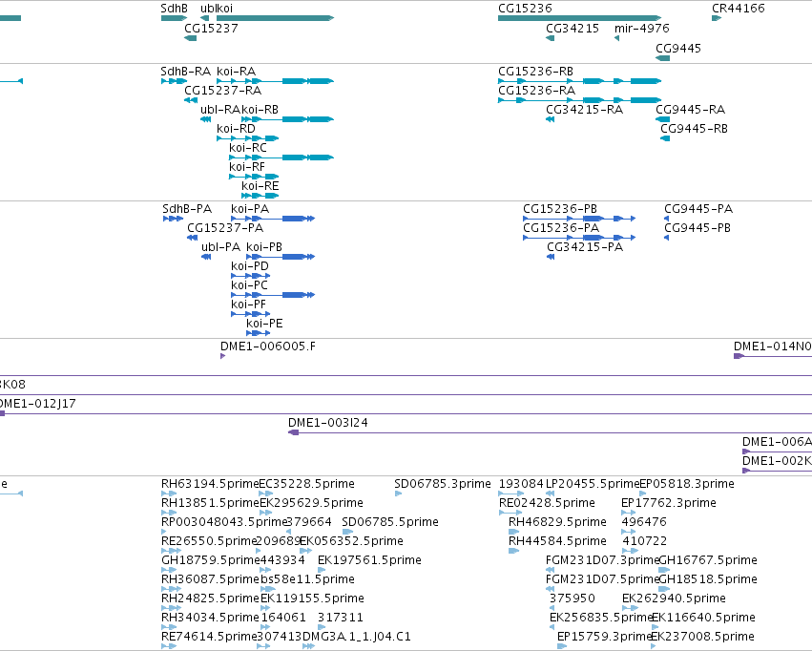812x651 pixels.
Task: Select the CG15237-PA label
Action: click(x=225, y=228)
